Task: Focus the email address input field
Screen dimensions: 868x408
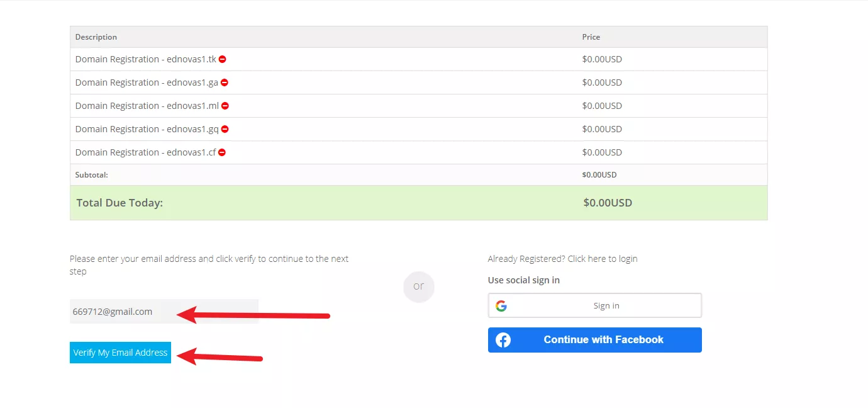Action: click(164, 312)
